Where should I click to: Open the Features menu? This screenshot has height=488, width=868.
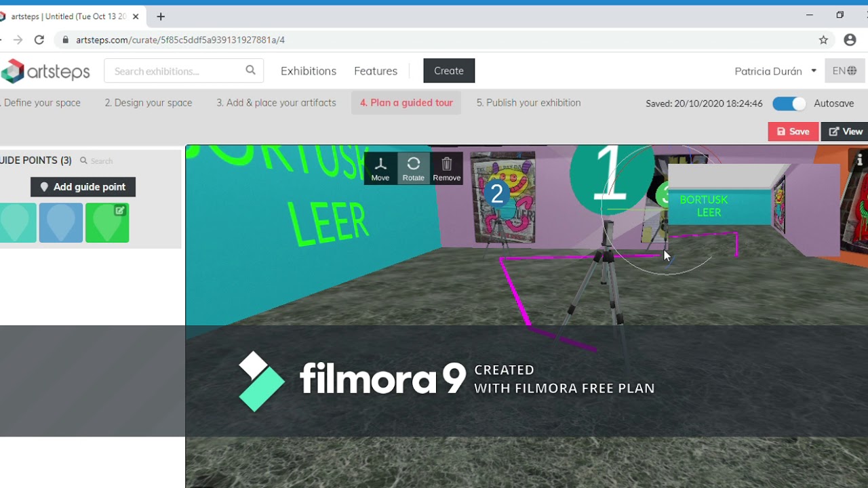click(376, 71)
